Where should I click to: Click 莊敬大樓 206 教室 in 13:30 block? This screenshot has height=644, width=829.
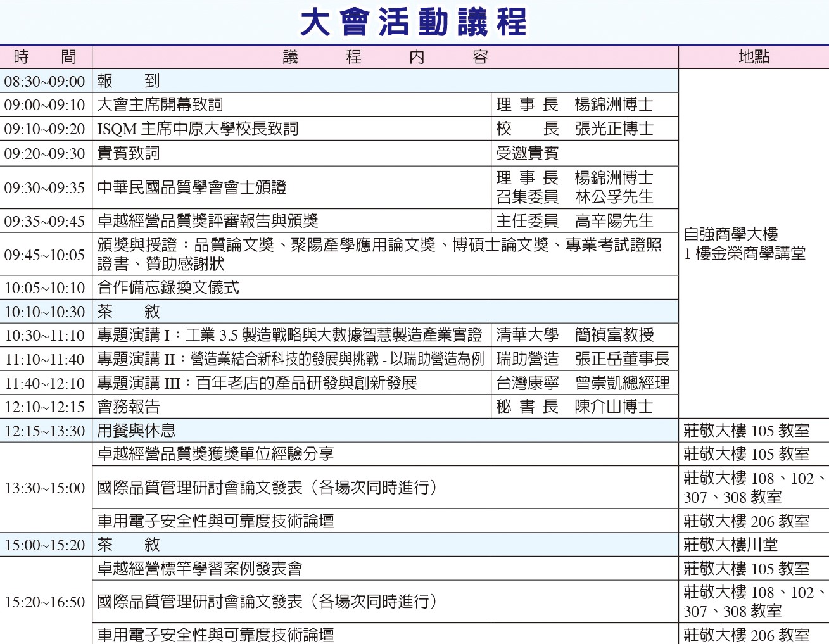747,521
